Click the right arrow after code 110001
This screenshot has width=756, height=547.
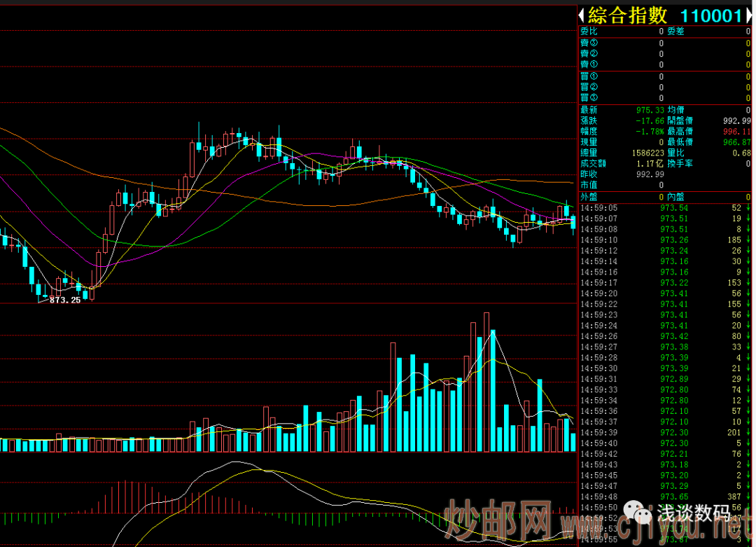pyautogui.click(x=749, y=15)
